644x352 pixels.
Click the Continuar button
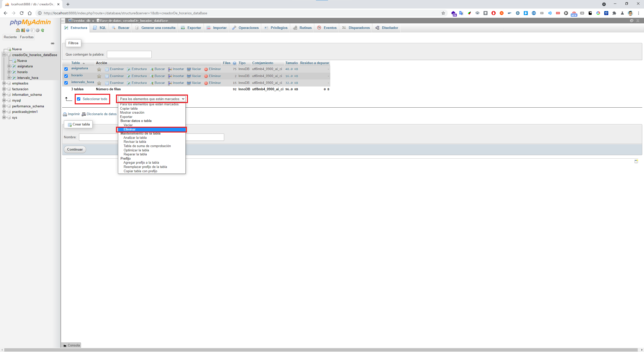(x=75, y=149)
